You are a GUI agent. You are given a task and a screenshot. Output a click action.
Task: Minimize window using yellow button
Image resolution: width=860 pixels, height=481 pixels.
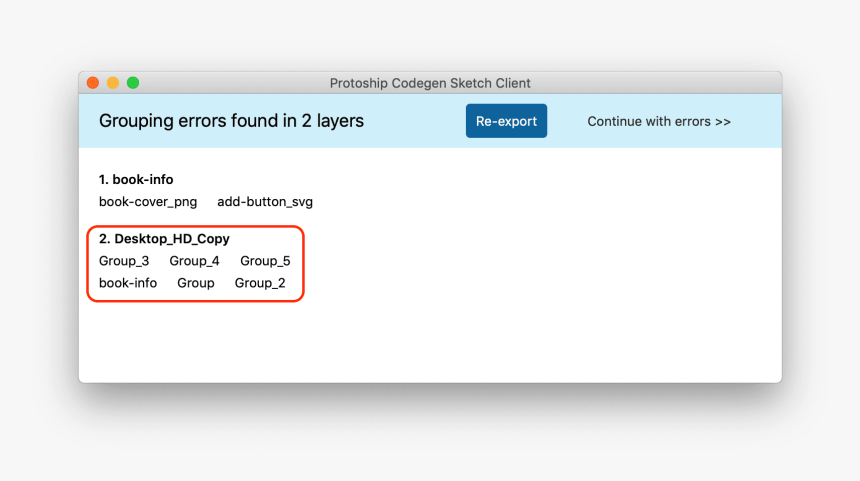(113, 83)
